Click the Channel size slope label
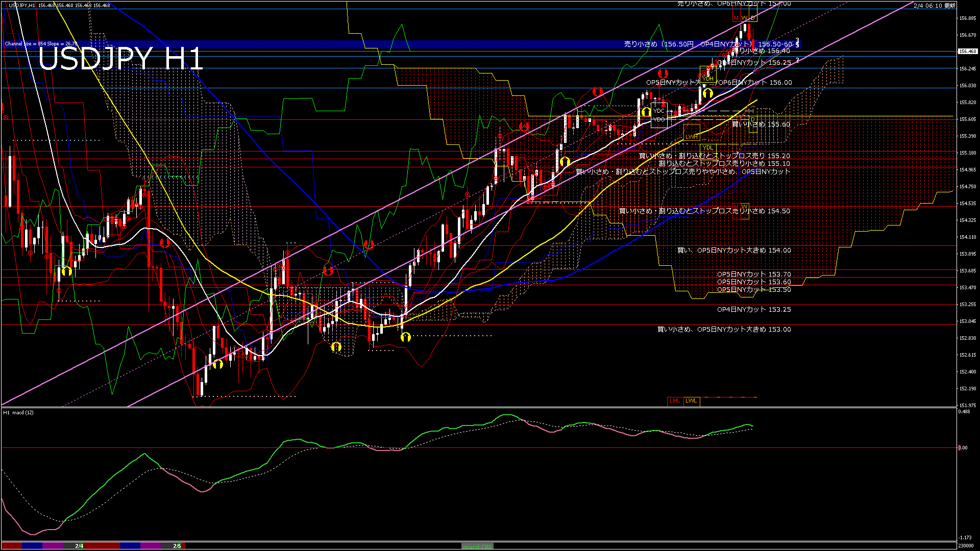This screenshot has height=551, width=980. (41, 44)
